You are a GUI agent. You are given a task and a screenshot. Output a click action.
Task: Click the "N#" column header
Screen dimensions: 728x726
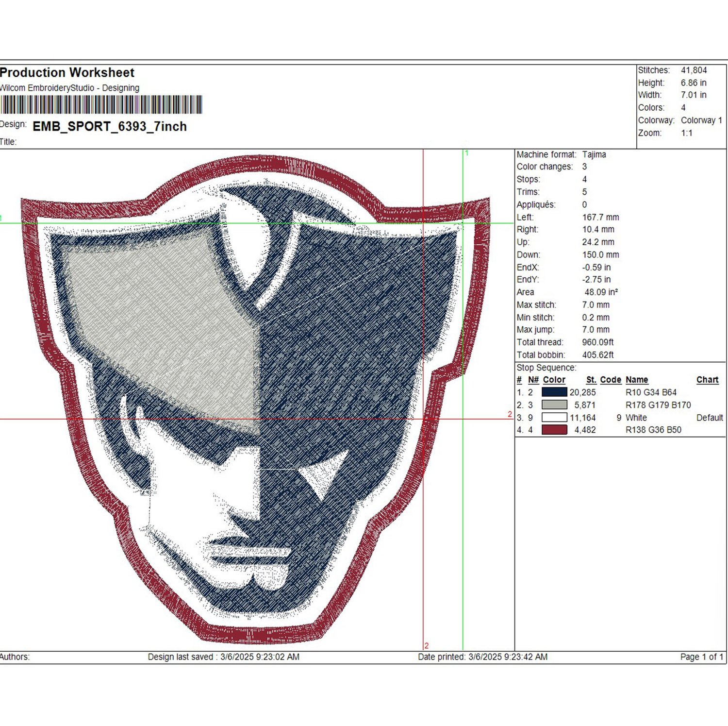point(533,380)
